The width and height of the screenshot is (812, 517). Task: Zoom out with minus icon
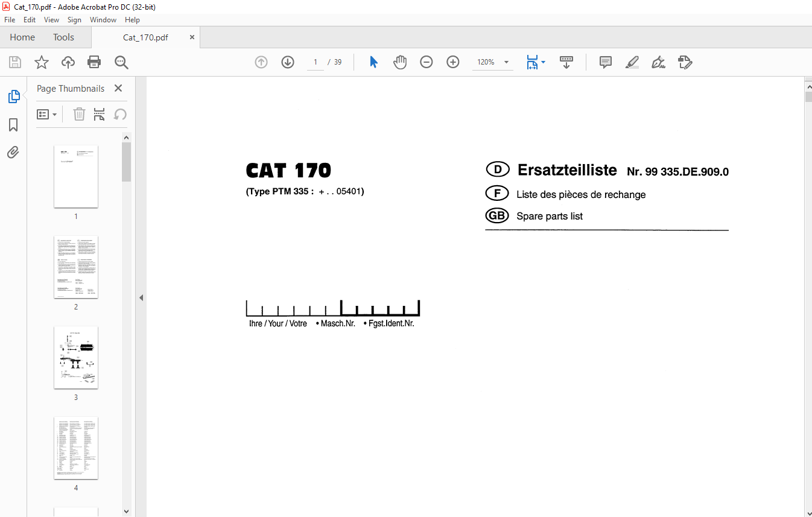(x=427, y=62)
